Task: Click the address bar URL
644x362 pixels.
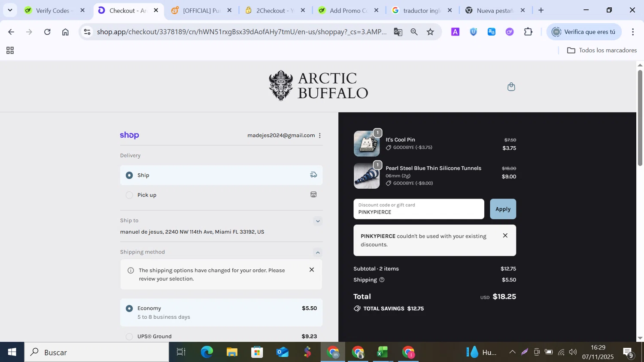Action: point(241,32)
